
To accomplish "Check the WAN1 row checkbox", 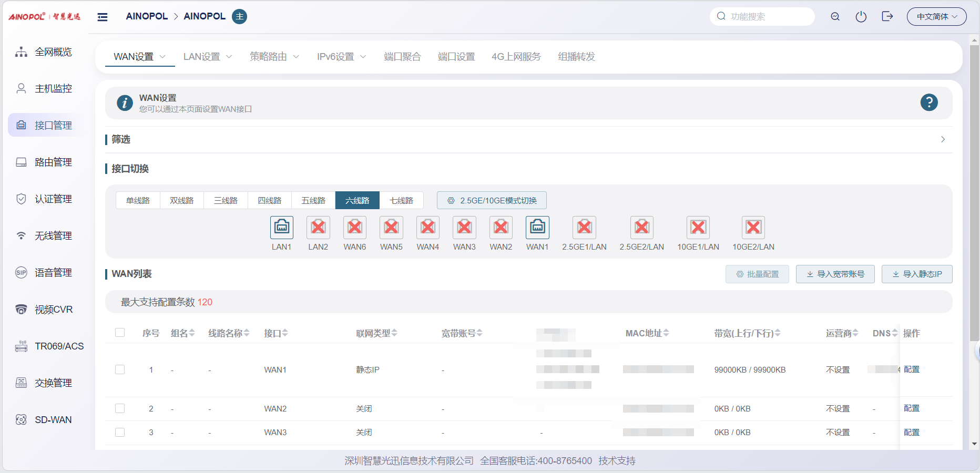I will (x=120, y=369).
